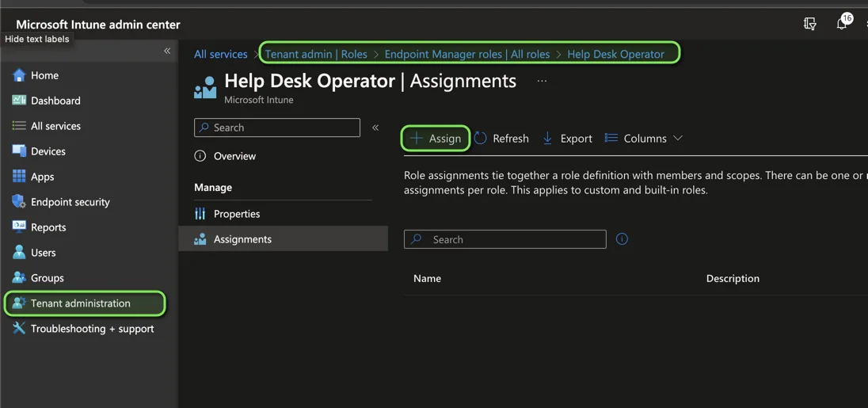Click the info icon beside assignments search

[622, 239]
